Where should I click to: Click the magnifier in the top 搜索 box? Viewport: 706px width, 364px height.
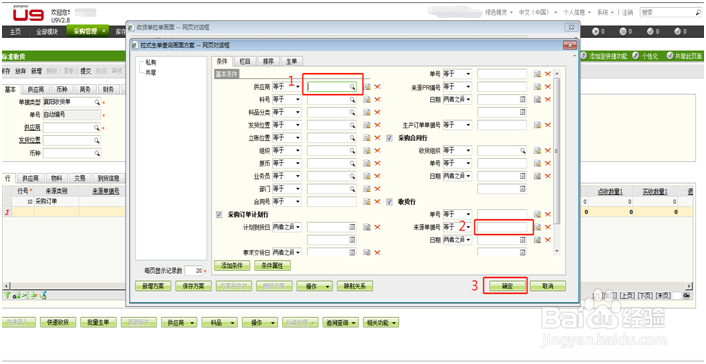[698, 13]
